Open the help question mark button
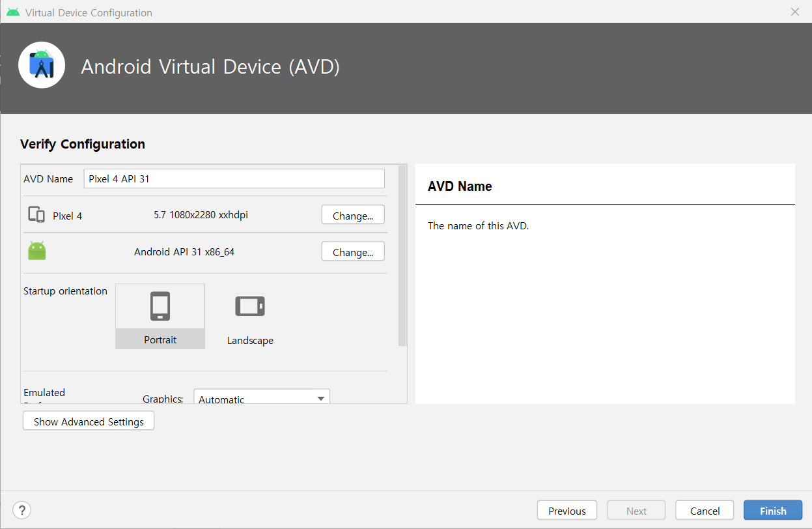The height and width of the screenshot is (529, 812). [21, 510]
